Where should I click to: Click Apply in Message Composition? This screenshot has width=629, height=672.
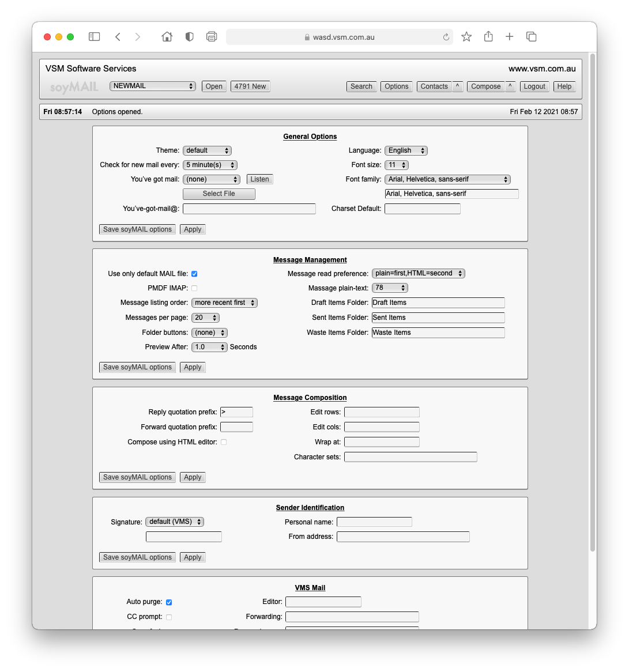click(x=193, y=477)
